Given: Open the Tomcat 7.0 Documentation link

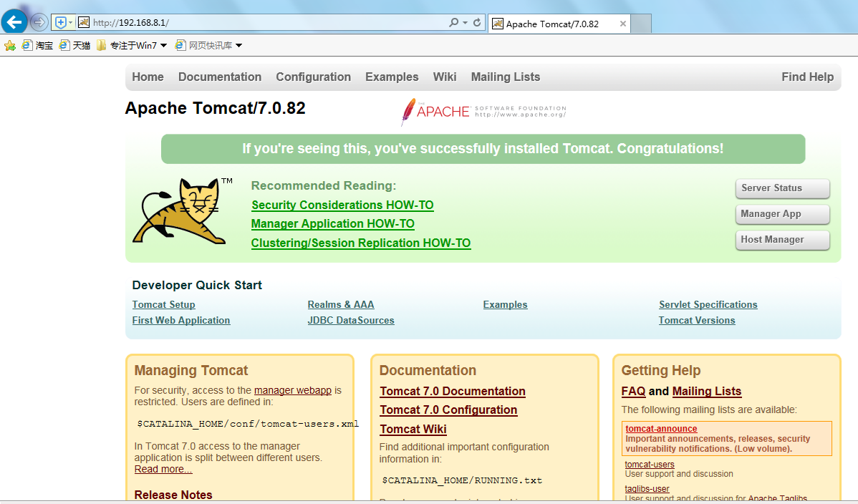Looking at the screenshot, I should 453,392.
